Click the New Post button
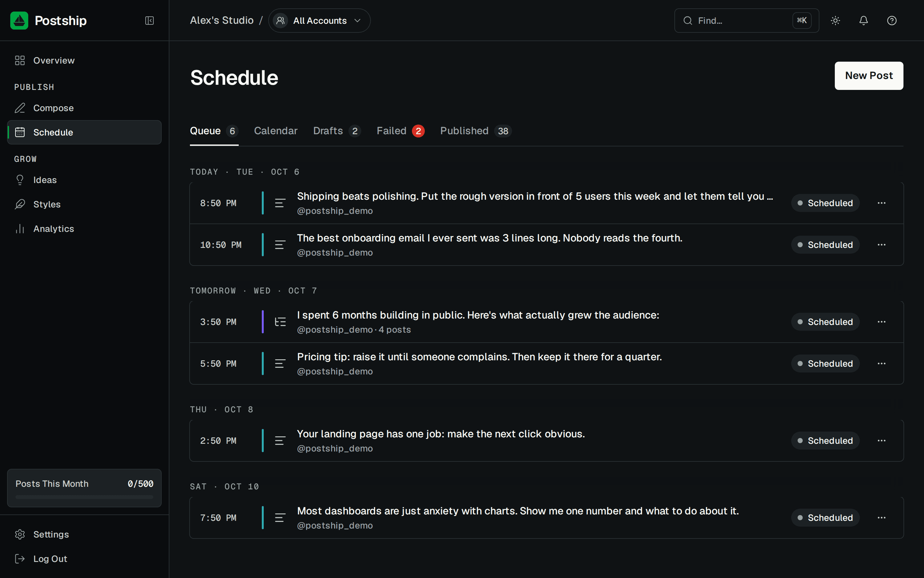This screenshot has width=924, height=578. click(868, 75)
